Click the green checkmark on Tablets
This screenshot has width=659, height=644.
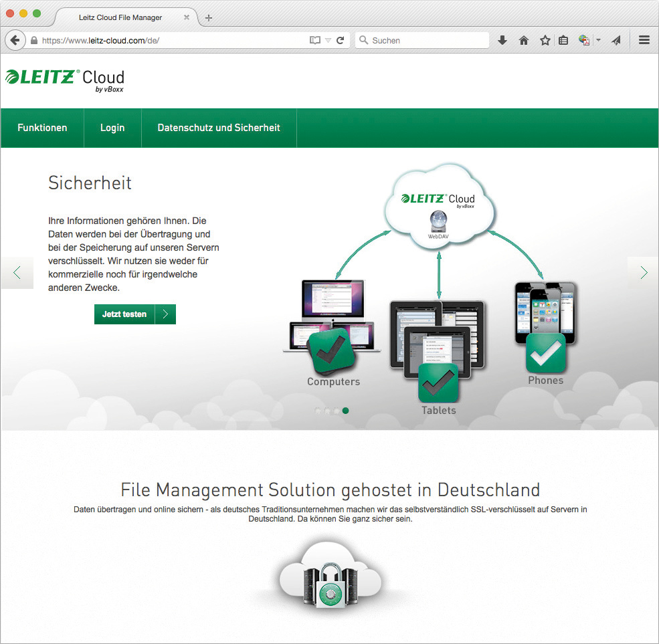(438, 383)
